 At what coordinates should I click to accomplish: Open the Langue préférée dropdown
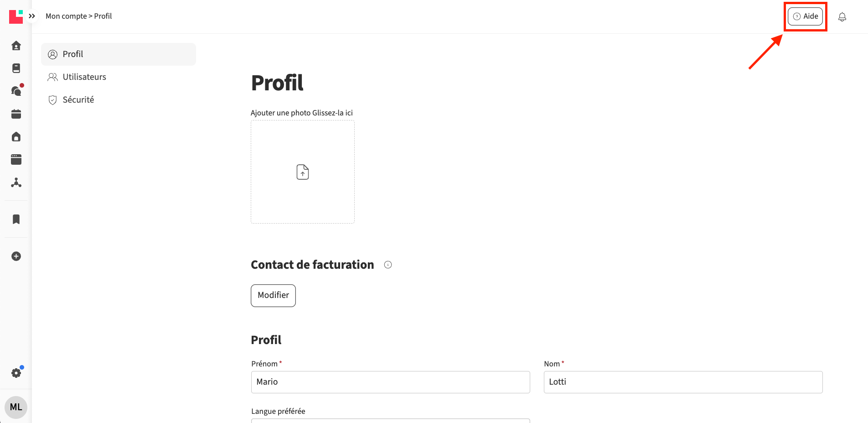[390, 420]
